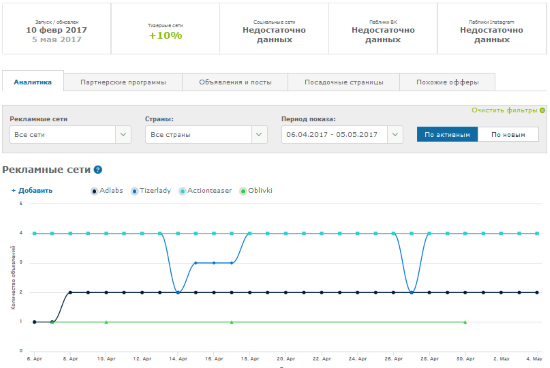Expand the Период показа dropdown arrow
The height and width of the screenshot is (368, 550).
tap(395, 134)
